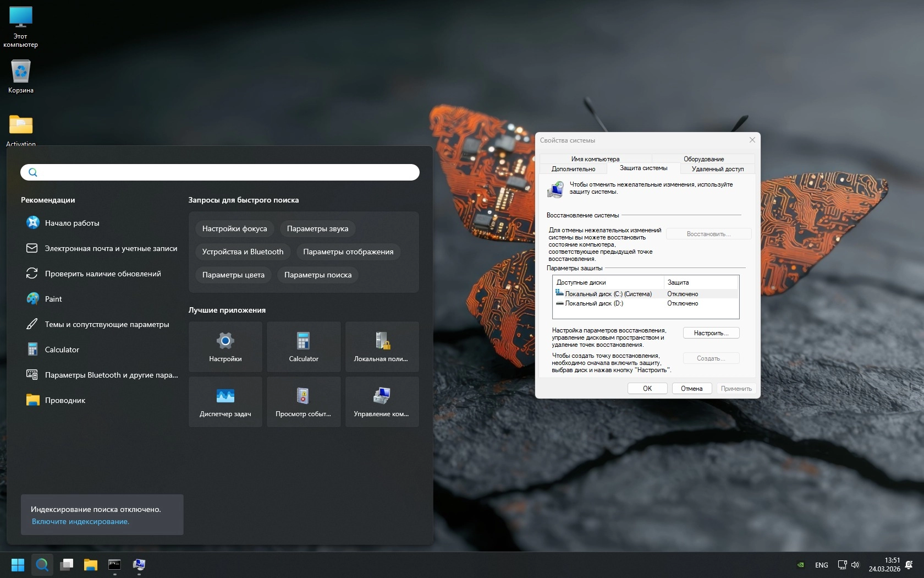Click the 'Настроить...' button
This screenshot has height=578, width=924.
(711, 333)
